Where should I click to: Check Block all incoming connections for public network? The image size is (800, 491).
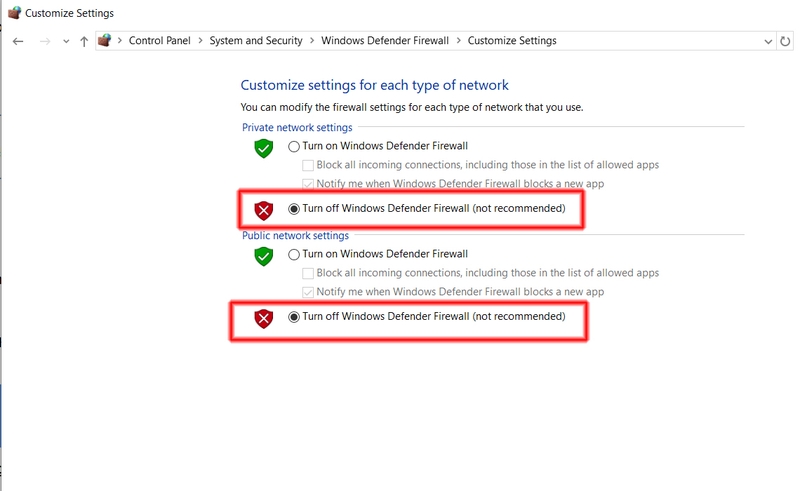[308, 274]
